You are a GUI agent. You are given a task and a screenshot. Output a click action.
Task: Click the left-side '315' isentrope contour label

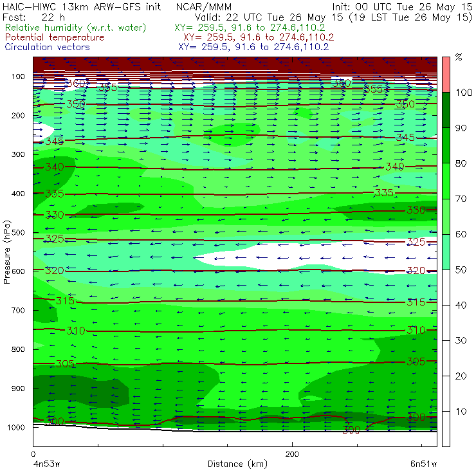[65, 300]
